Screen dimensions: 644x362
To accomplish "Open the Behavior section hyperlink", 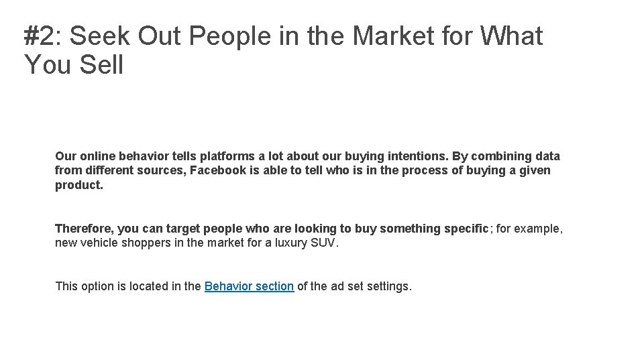I will (249, 286).
